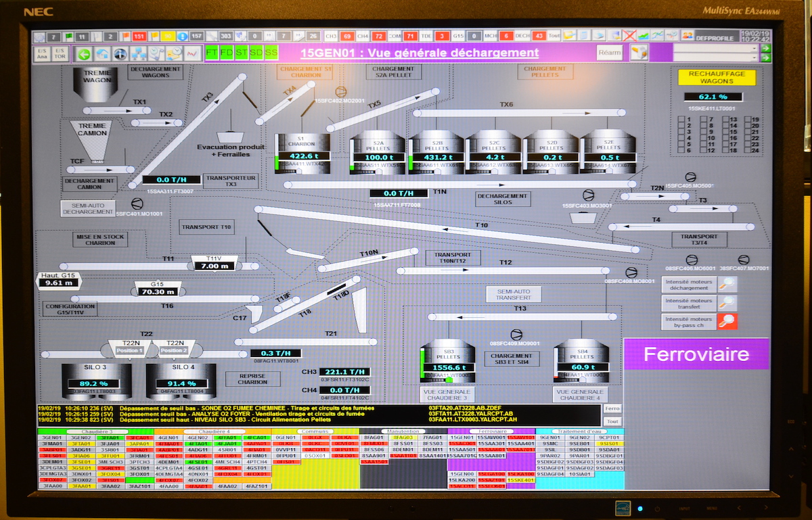Toggle wagon reheating checkbox 1

(x=681, y=120)
